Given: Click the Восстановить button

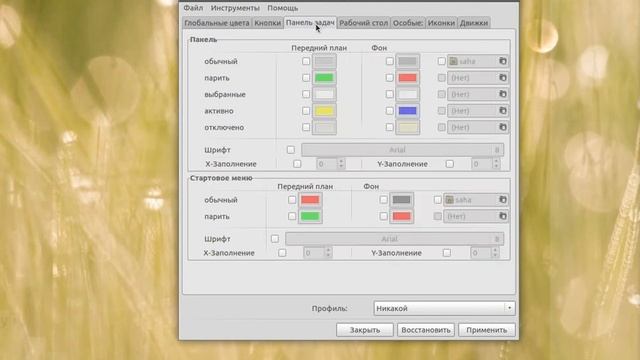Looking at the screenshot, I should tap(426, 330).
